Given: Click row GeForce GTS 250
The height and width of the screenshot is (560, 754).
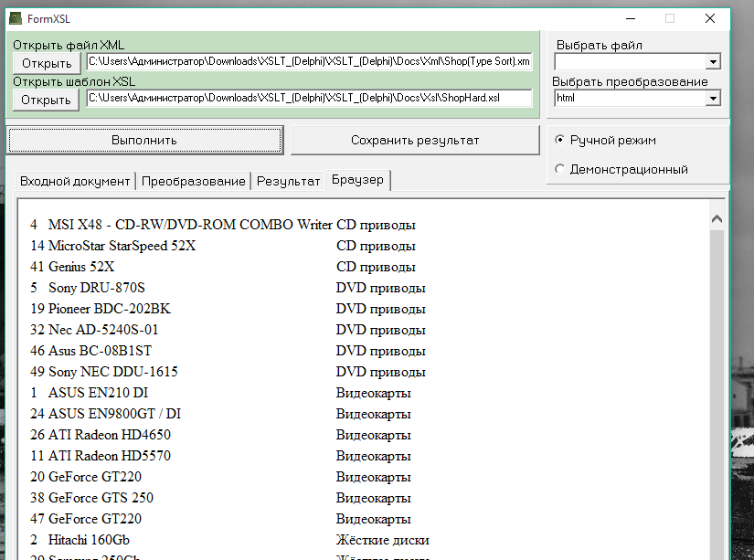Looking at the screenshot, I should click(x=220, y=498).
